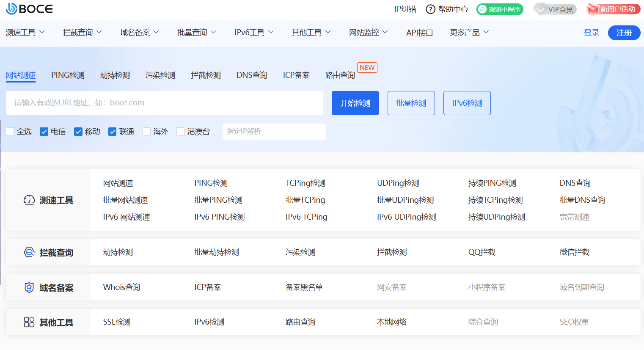The height and width of the screenshot is (350, 644).
Task: Open the IPv6 UDPing检测 link
Action: [407, 217]
